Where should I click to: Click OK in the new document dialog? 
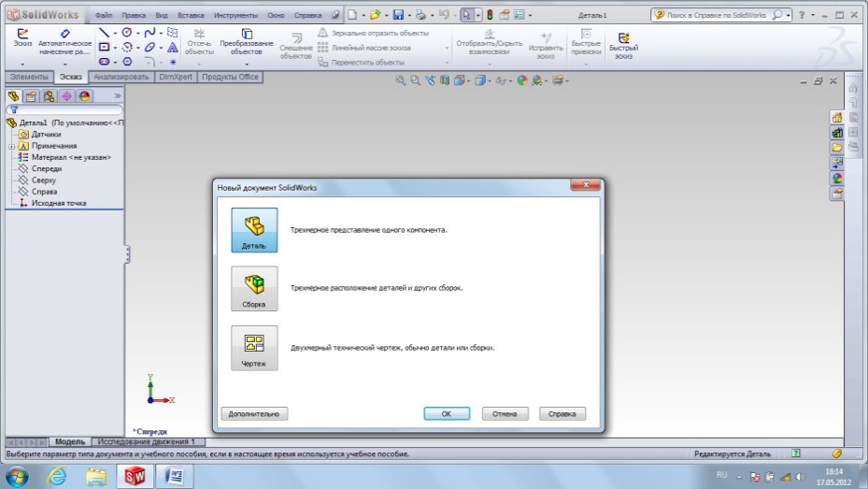tap(447, 413)
